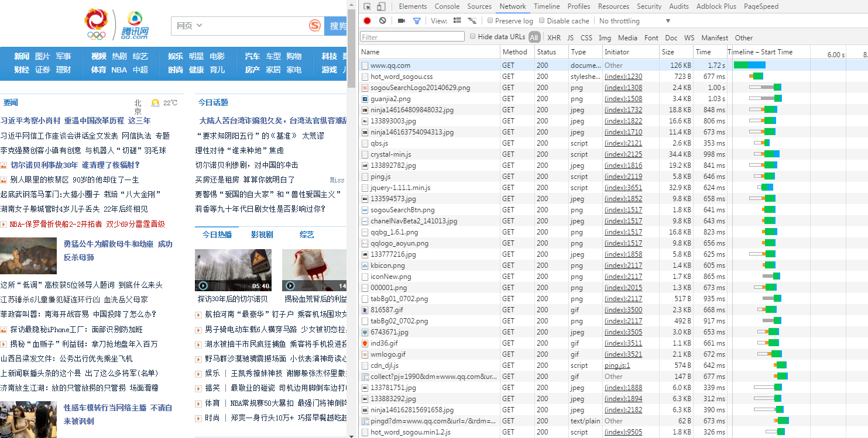This screenshot has height=438, width=868.
Task: Open the 新闻 navigation link
Action: click(22, 56)
